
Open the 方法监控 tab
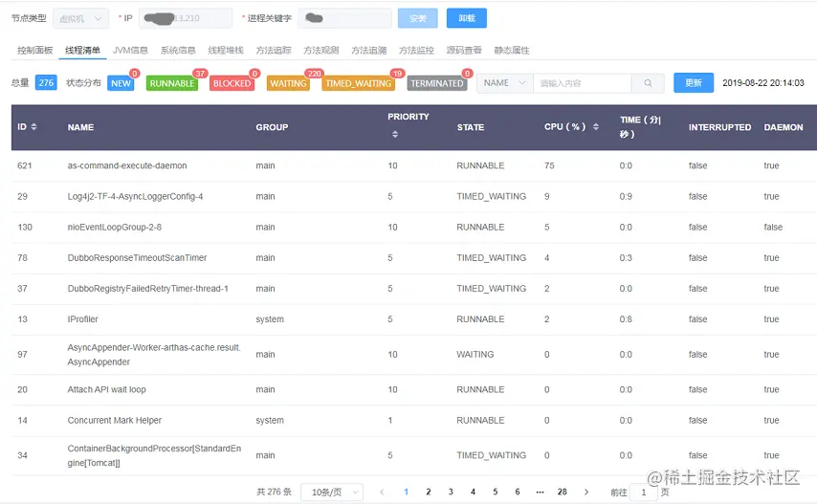(416, 50)
